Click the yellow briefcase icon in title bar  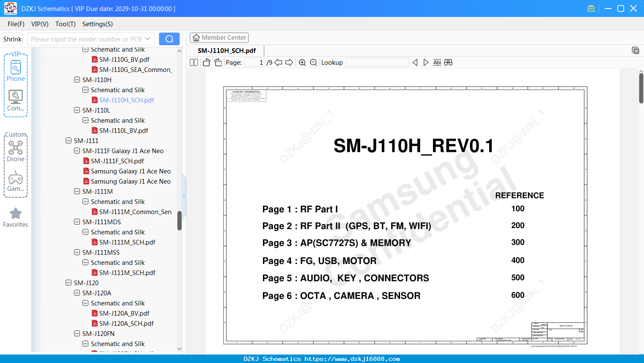pyautogui.click(x=591, y=8)
